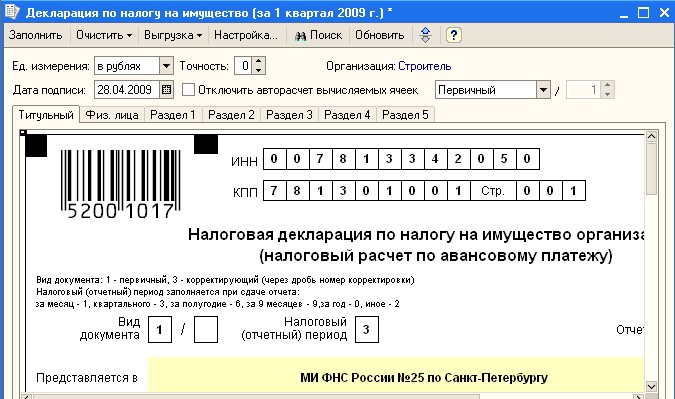The height and width of the screenshot is (399, 675).
Task: Decrease the correction number spinner
Action: point(607,94)
